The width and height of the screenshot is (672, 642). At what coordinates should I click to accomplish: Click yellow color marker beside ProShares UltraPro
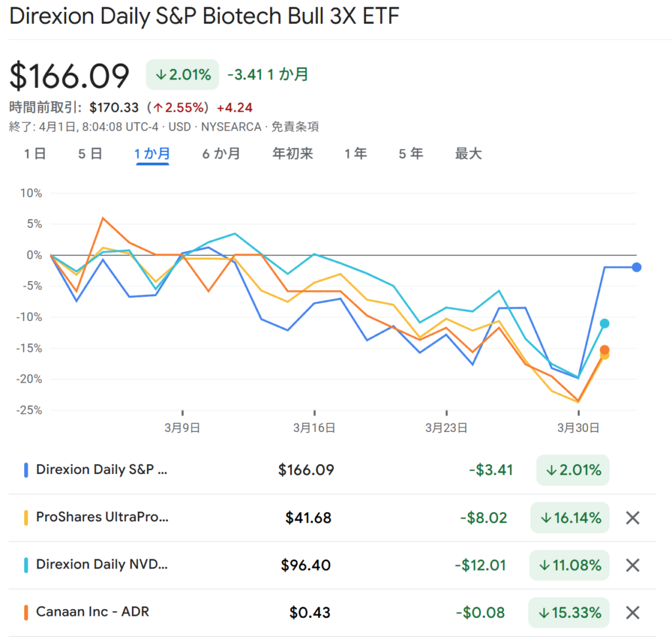point(26,518)
